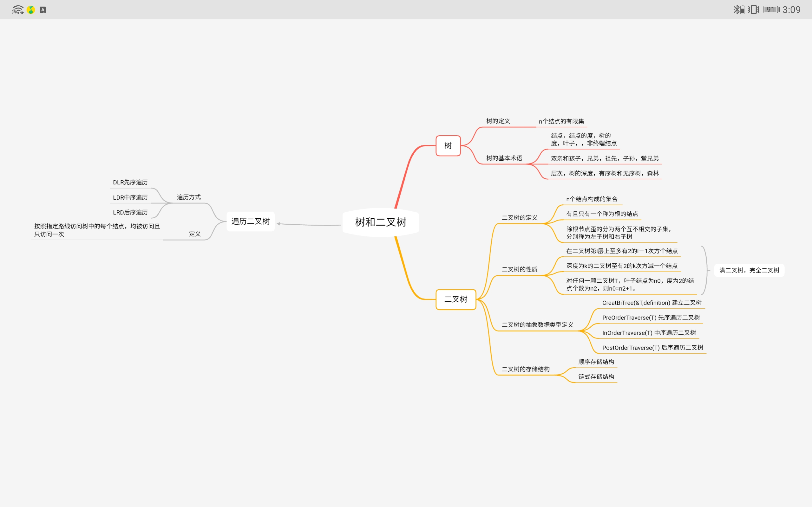The image size is (812, 507).
Task: Select the 链式存储结构 leaf node
Action: [x=596, y=376]
